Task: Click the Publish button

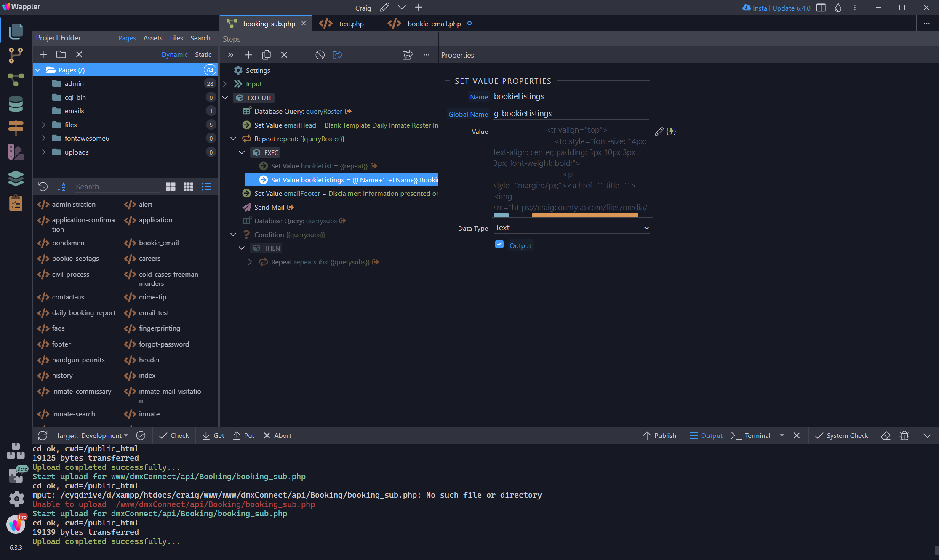Action: pyautogui.click(x=659, y=435)
